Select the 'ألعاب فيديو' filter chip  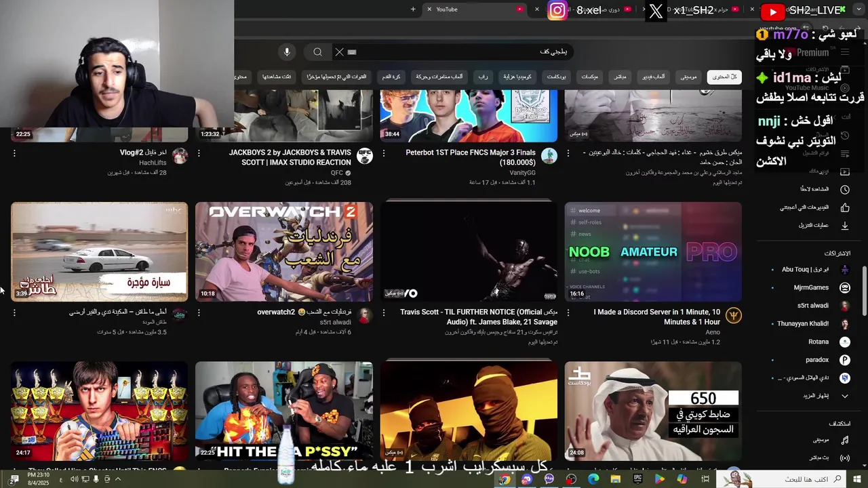654,77
